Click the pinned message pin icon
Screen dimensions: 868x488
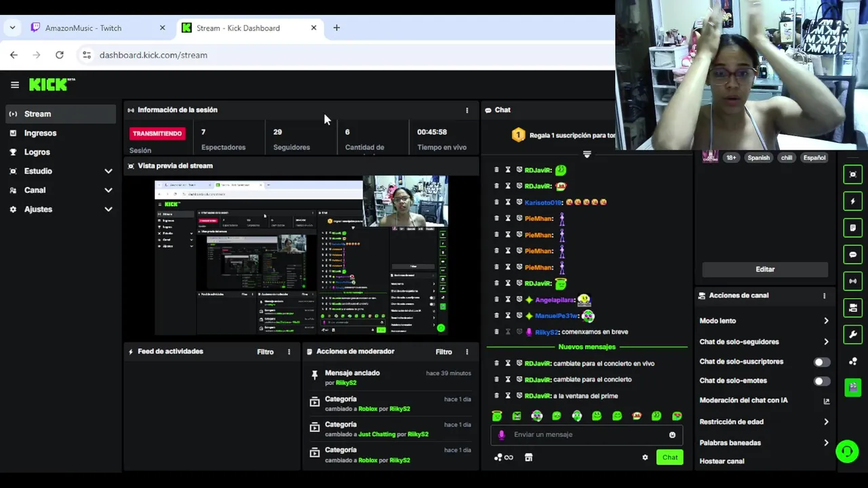pos(315,375)
